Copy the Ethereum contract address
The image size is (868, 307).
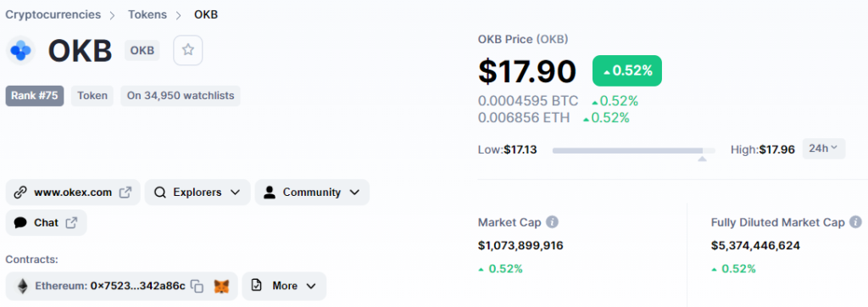[x=197, y=286]
